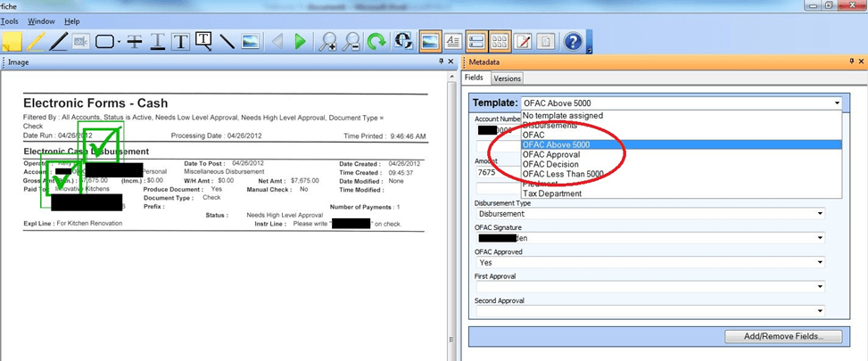Open the rectangle shape tool dropdown arrow
This screenshot has height=361, width=868.
pos(119,42)
